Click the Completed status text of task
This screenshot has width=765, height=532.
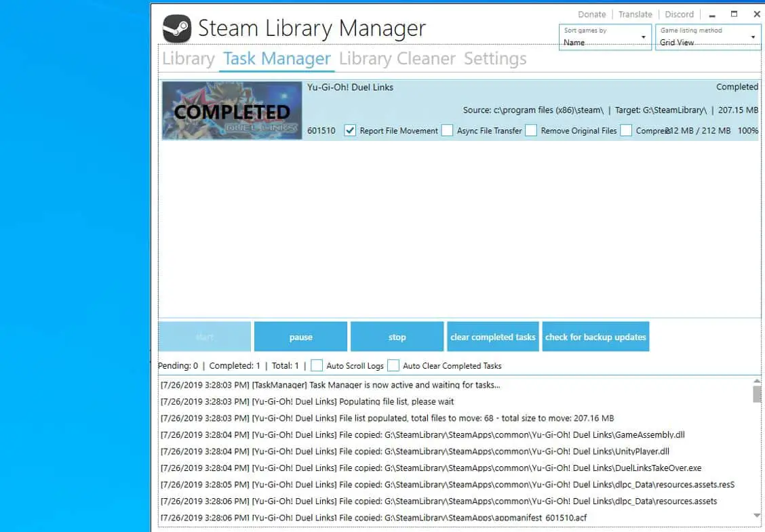(x=737, y=87)
